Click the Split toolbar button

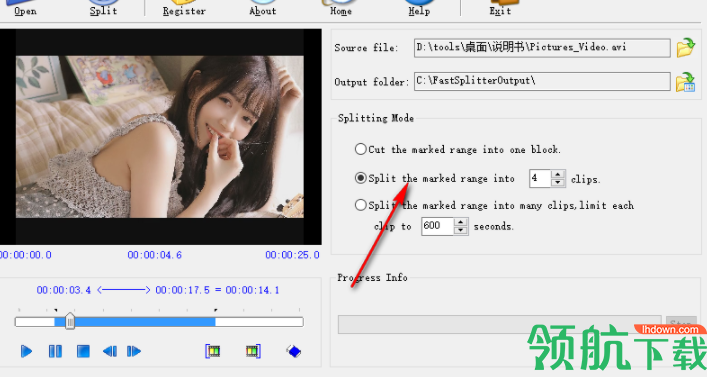pos(103,9)
